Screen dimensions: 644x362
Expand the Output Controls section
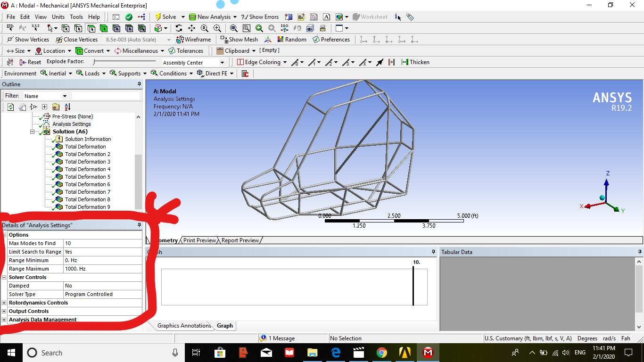coord(4,311)
